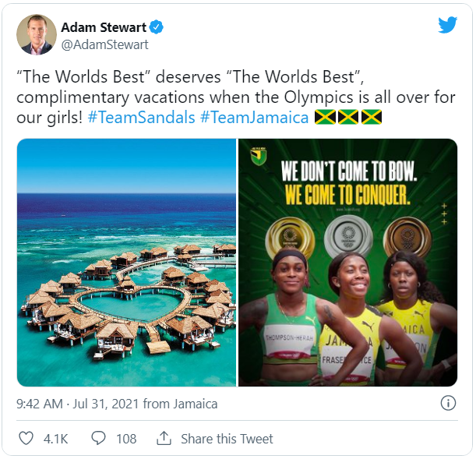Click the 108 replies count
This screenshot has height=459, width=476.
[x=126, y=439]
